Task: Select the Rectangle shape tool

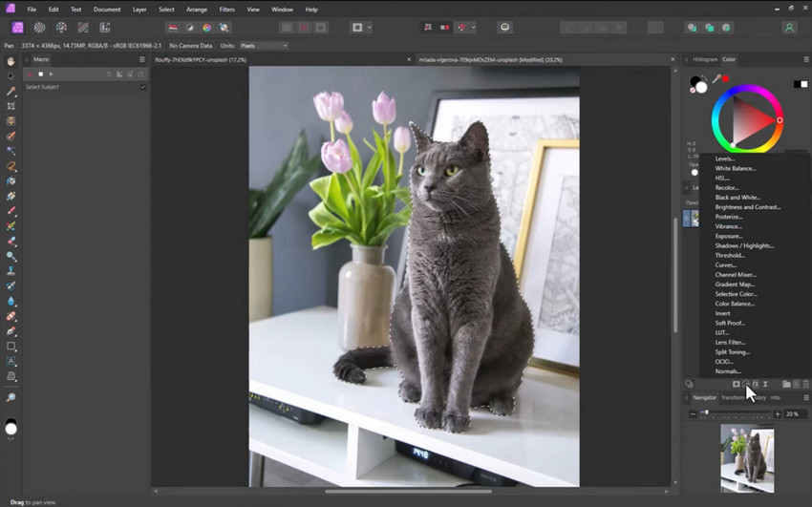Action: [11, 346]
